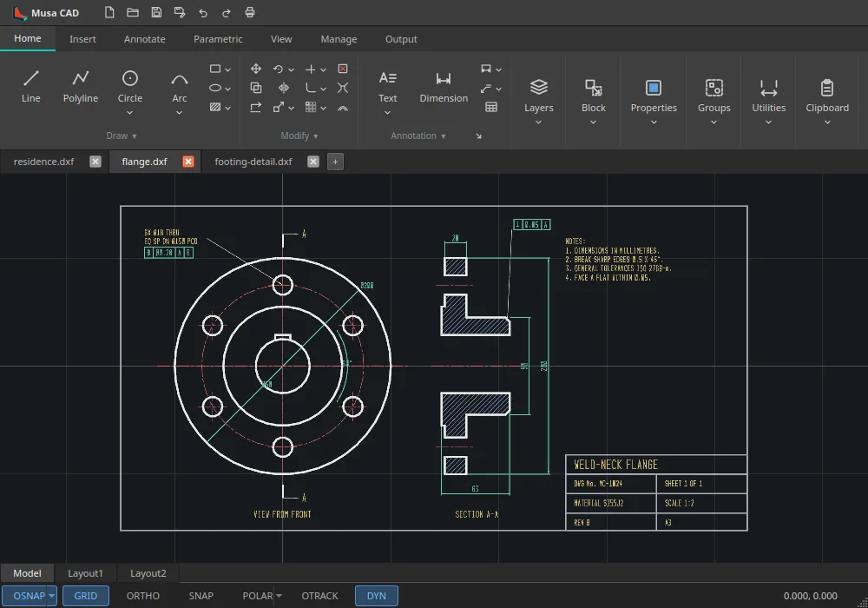Screen dimensions: 868x608
Task: Select the Line tool
Action: coord(31,87)
